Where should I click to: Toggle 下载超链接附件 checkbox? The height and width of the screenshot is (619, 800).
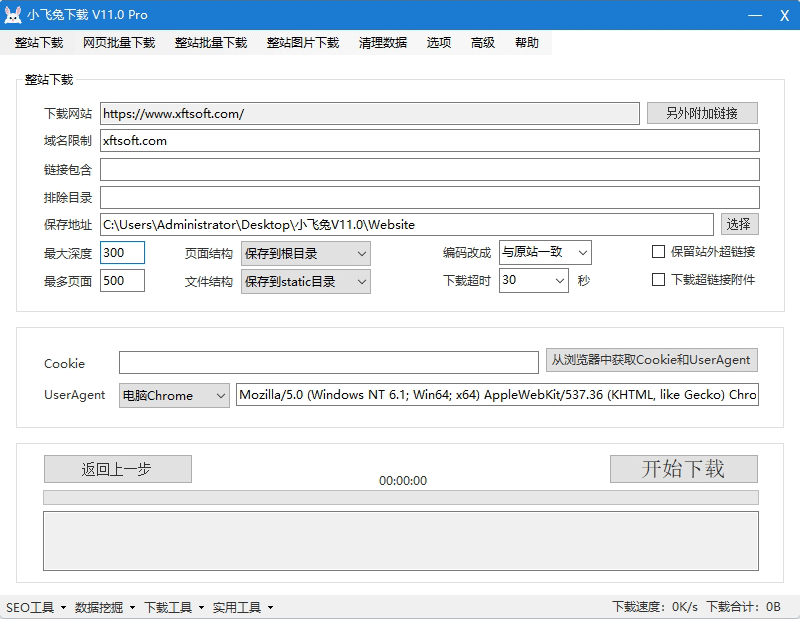click(658, 280)
